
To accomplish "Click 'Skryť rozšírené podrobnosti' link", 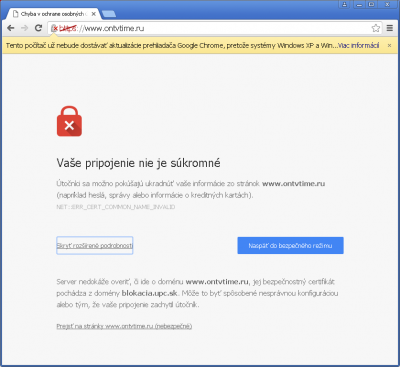I will 95,246.
